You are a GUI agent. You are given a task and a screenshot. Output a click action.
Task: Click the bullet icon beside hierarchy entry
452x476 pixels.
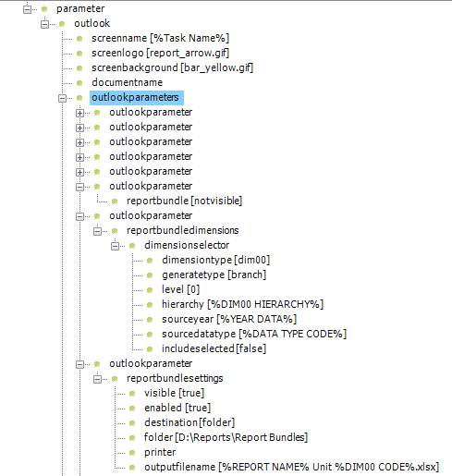click(150, 305)
